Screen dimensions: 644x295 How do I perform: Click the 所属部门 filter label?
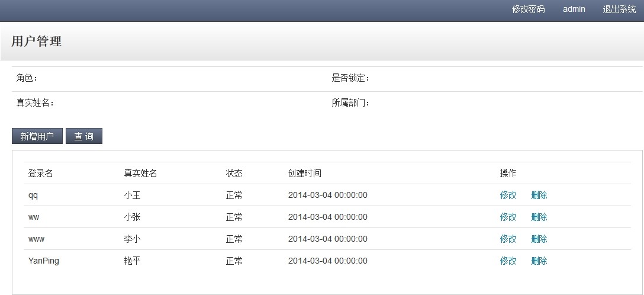pos(350,102)
